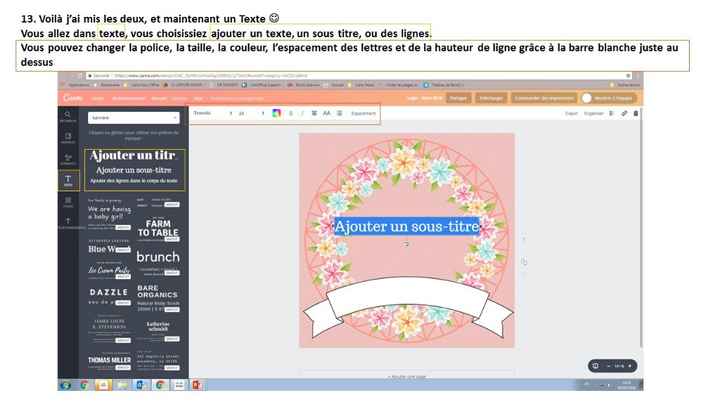Viewport: 720px width, 405px height.
Task: Open the Background tab in sidebar
Action: click(x=68, y=202)
